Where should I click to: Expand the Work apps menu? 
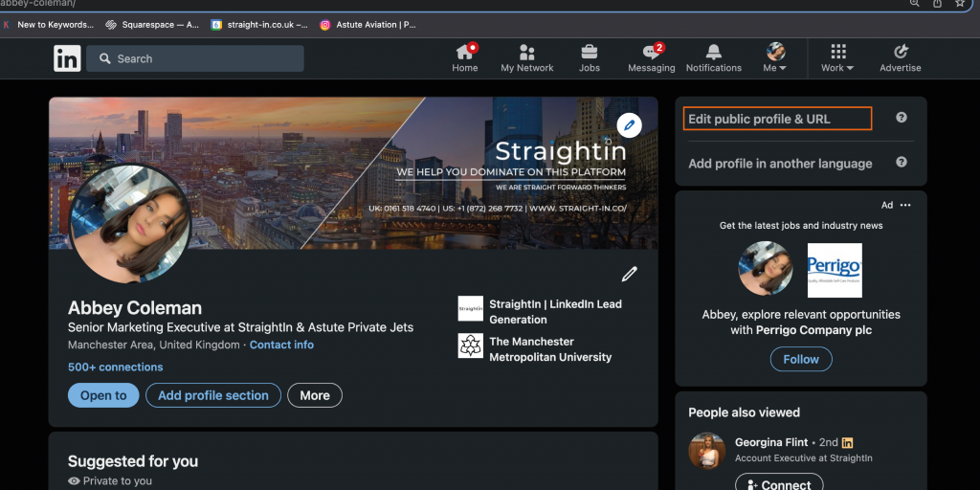point(837,58)
